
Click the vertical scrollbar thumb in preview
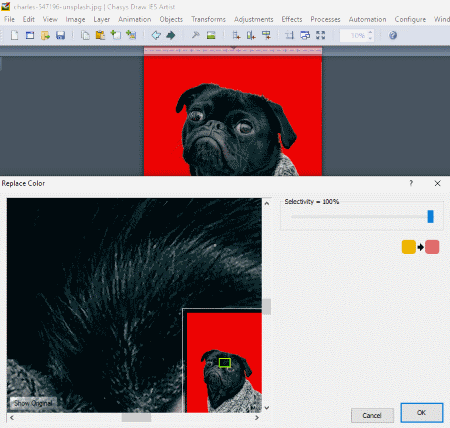click(x=267, y=307)
